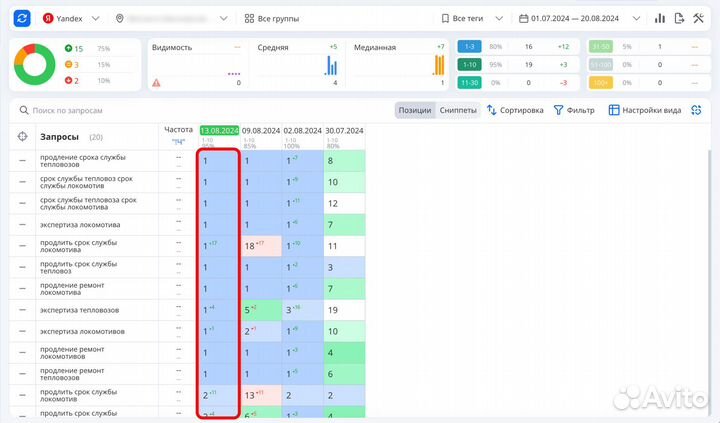The width and height of the screenshot is (720, 423).
Task: Click position 13 on 09.08.2024
Action: coord(261,395)
